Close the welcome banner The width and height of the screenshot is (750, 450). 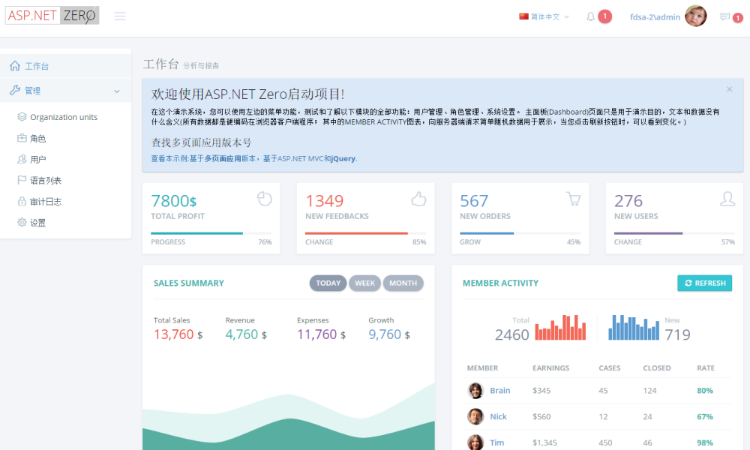[x=729, y=89]
